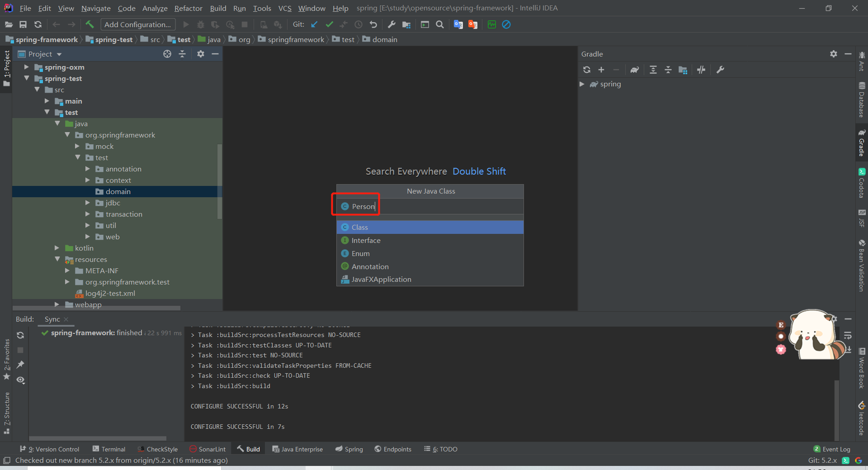This screenshot has height=470, width=868.
Task: Choose Enum in New Java Class list
Action: [430, 253]
